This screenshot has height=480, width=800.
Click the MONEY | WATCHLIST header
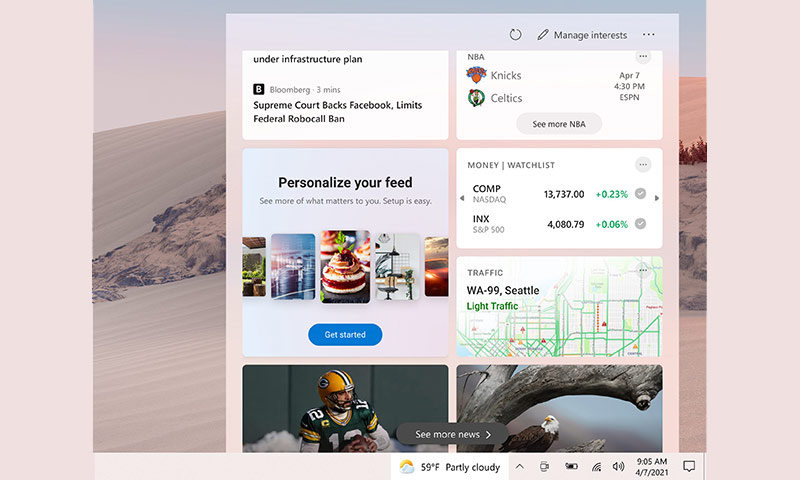pos(511,165)
